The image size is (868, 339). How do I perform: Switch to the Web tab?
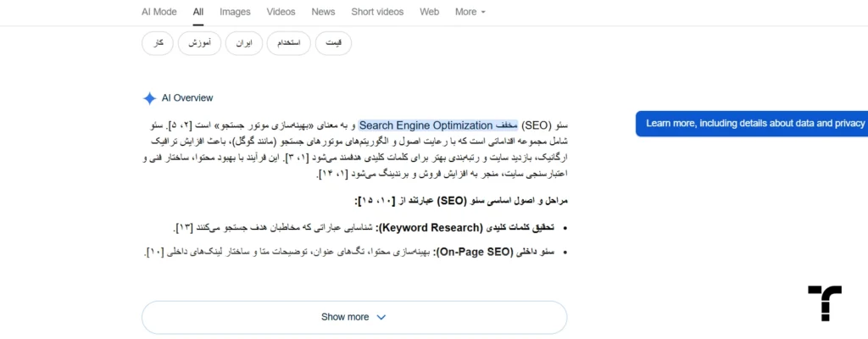point(429,12)
